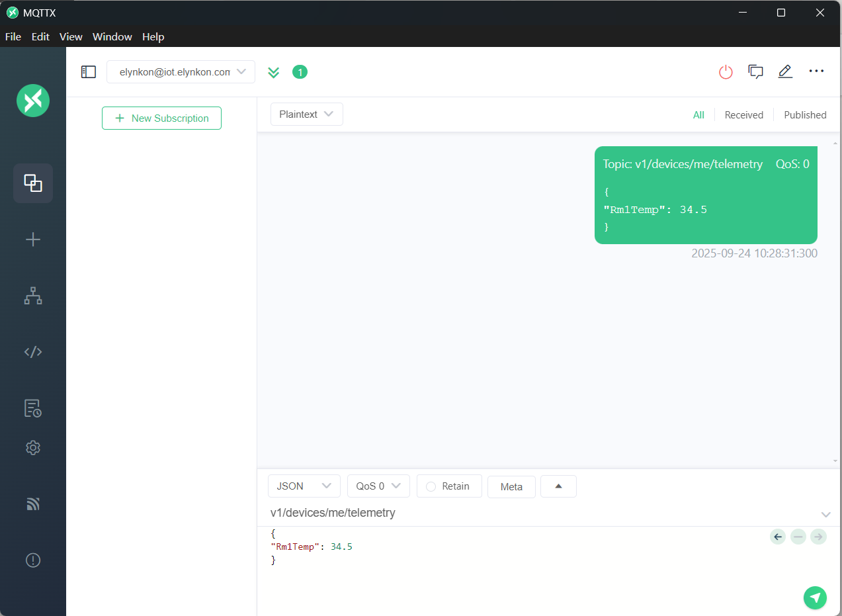The height and width of the screenshot is (616, 842).
Task: Open the three-dots more options menu
Action: click(x=817, y=71)
